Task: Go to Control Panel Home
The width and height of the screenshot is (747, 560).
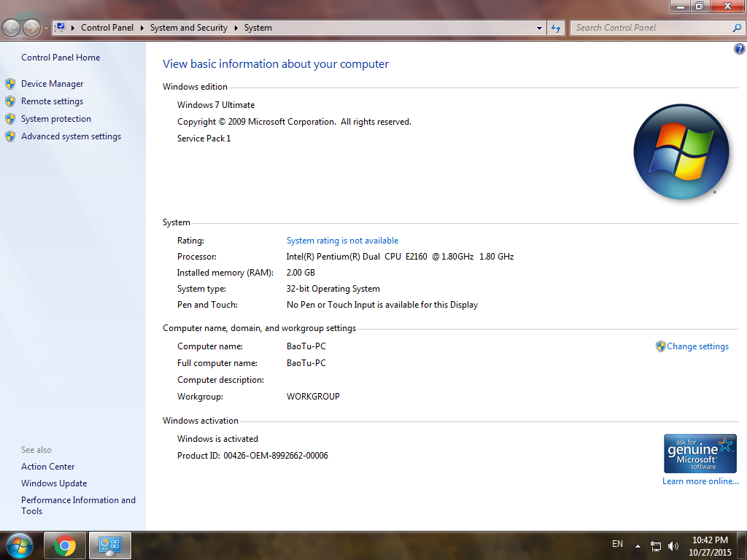Action: (61, 58)
